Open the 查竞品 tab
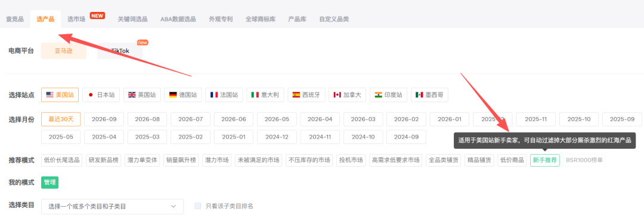Image resolution: width=644 pixels, height=218 pixels. coord(15,19)
